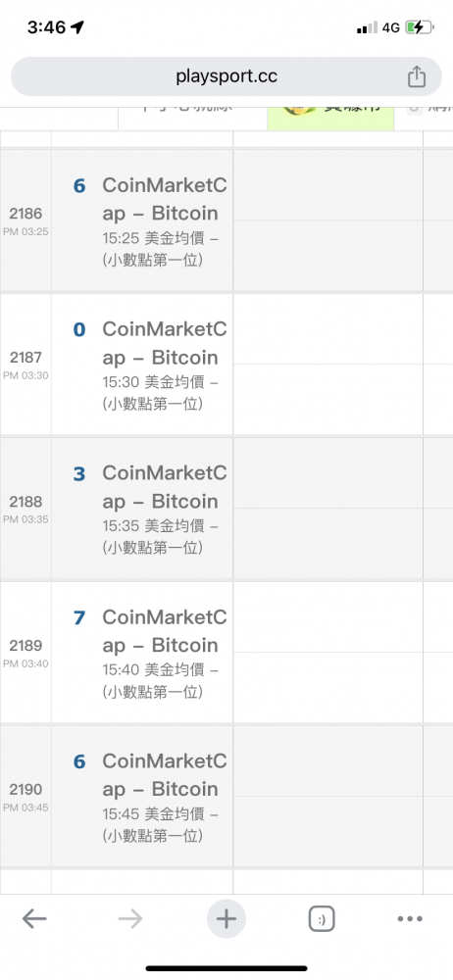Tap the forward arrow in bottom toolbar

[130, 919]
